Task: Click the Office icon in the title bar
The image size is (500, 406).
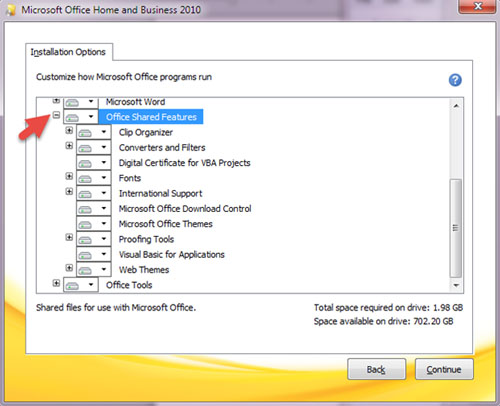Action: tap(11, 10)
